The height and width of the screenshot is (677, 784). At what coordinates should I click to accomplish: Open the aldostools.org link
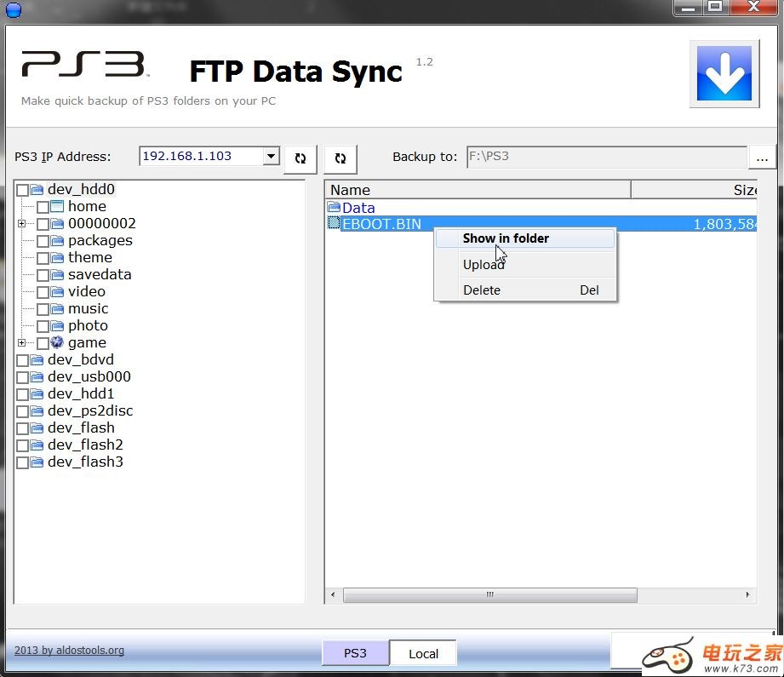coord(69,651)
